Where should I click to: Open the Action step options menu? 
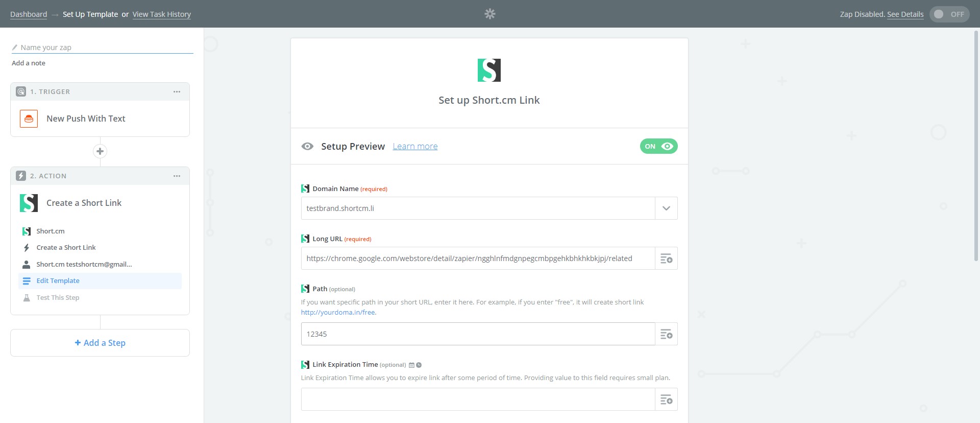pos(177,176)
